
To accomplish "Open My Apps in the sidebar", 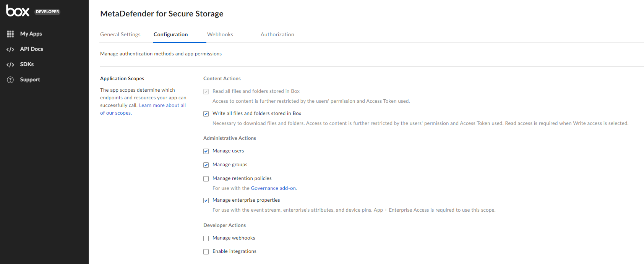I will (31, 34).
